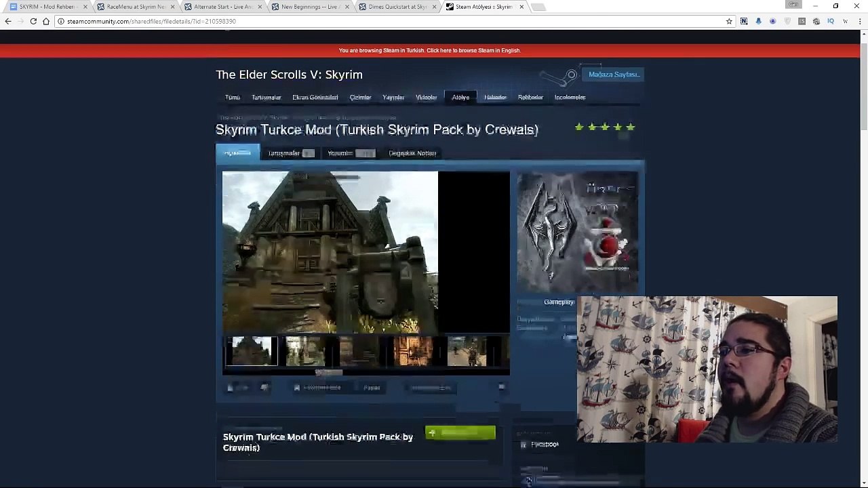Close the Alternate Start tab
868x488 pixels.
260,7
